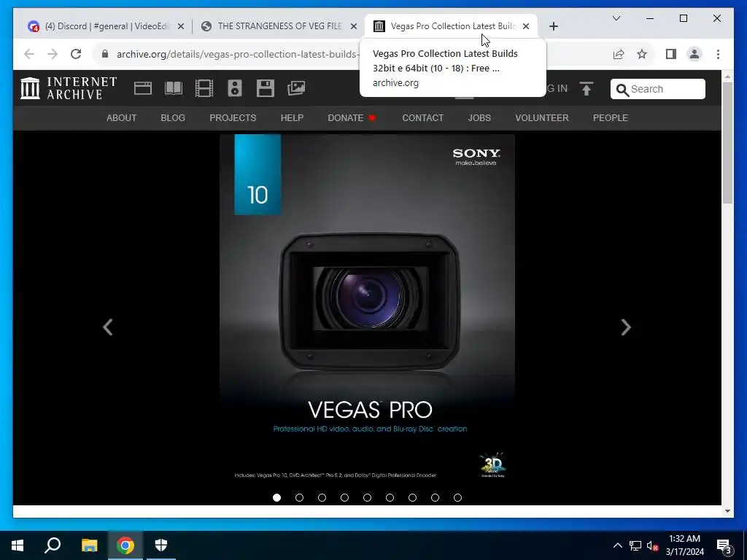Viewport: 747px width, 560px height.
Task: Close THE STRANGENESS OF VEG FILE tab
Action: [x=354, y=26]
